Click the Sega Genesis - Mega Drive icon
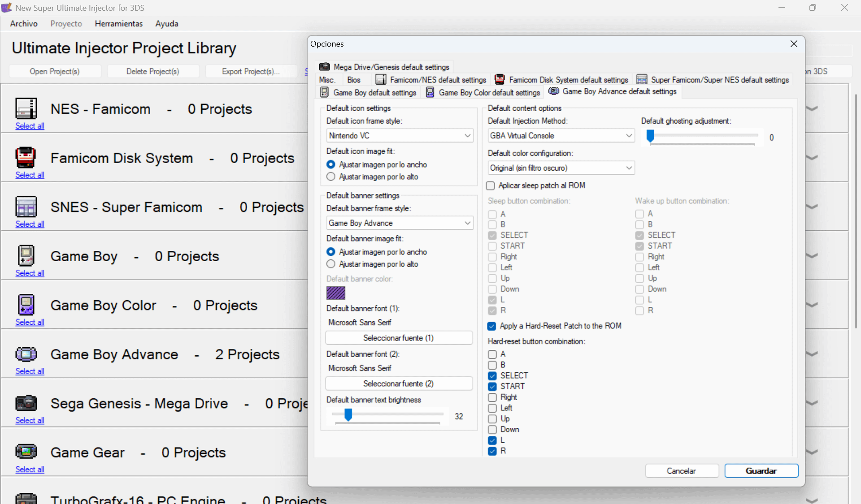 click(x=26, y=403)
